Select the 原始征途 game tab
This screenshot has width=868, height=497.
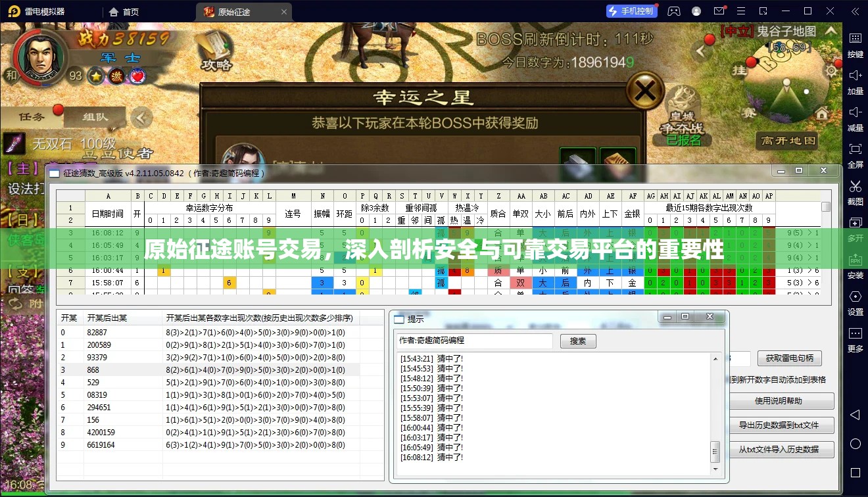pyautogui.click(x=235, y=11)
